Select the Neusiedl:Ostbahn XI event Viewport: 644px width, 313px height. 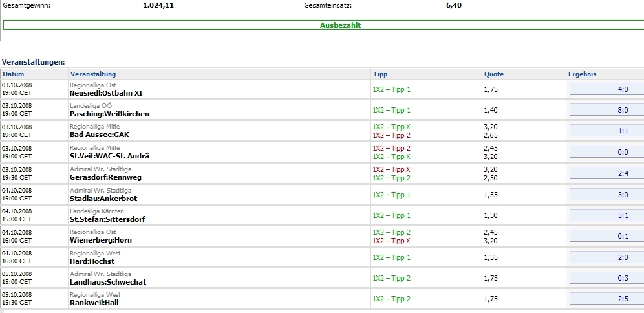[106, 93]
